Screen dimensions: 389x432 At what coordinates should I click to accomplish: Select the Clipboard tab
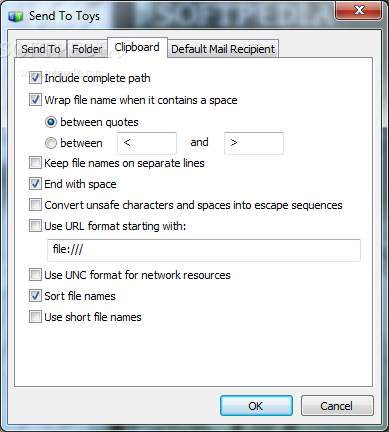137,47
